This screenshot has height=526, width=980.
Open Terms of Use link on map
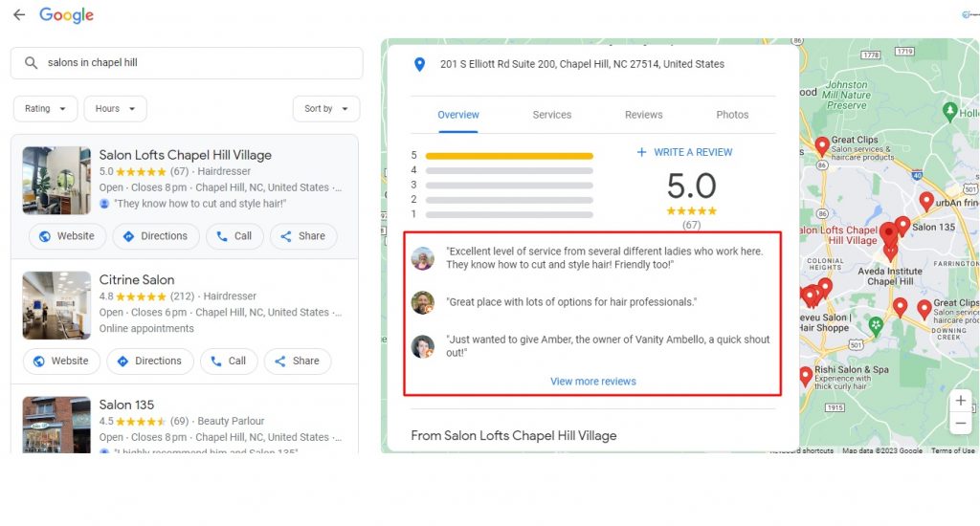(952, 450)
